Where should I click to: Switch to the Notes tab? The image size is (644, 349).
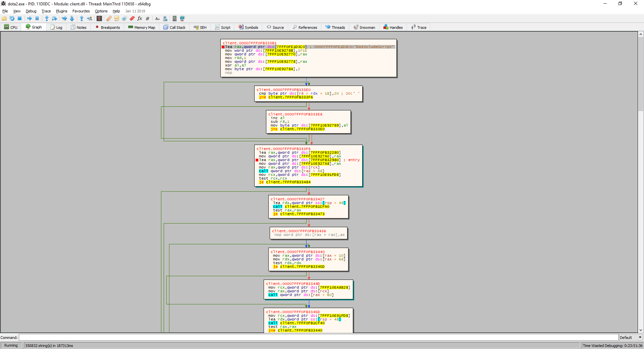78,27
